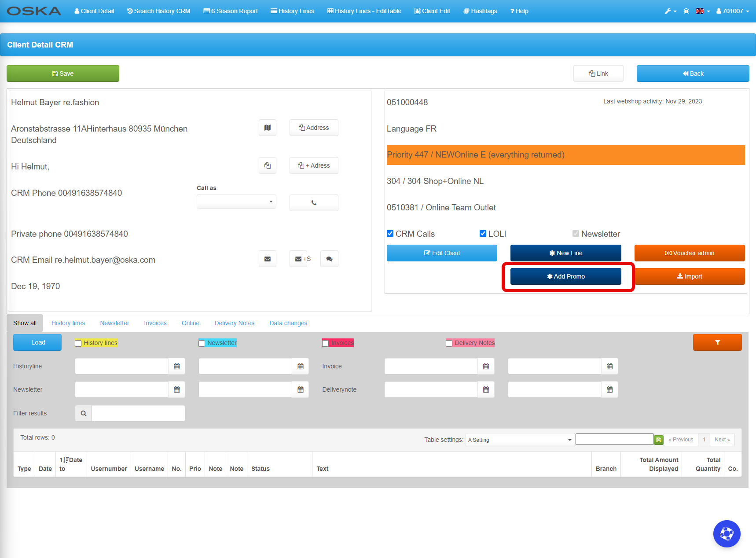Viewport: 756px width, 558px height.
Task: Open the round help widget icon
Action: pyautogui.click(x=727, y=534)
